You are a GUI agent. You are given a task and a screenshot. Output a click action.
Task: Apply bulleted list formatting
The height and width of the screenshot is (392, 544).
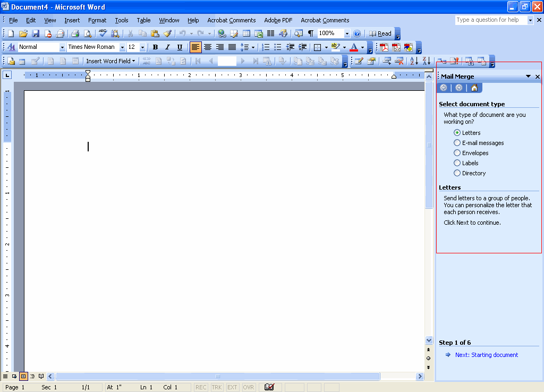click(x=277, y=47)
